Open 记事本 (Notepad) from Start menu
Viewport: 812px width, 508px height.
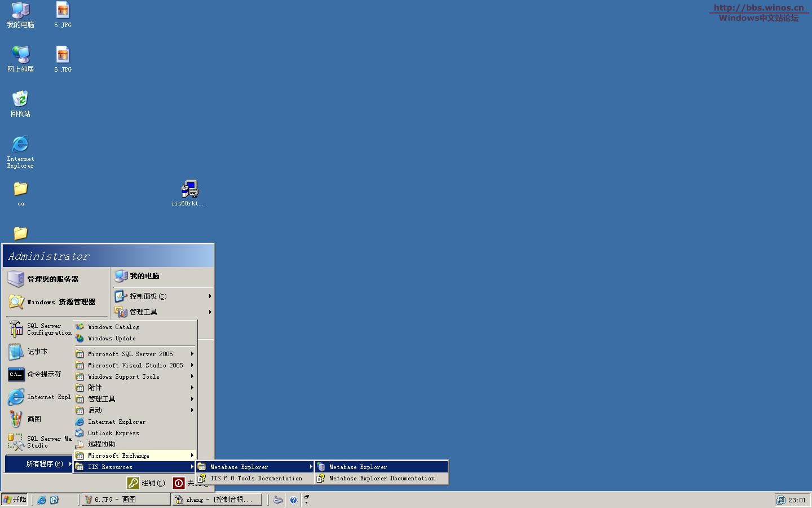[39, 352]
